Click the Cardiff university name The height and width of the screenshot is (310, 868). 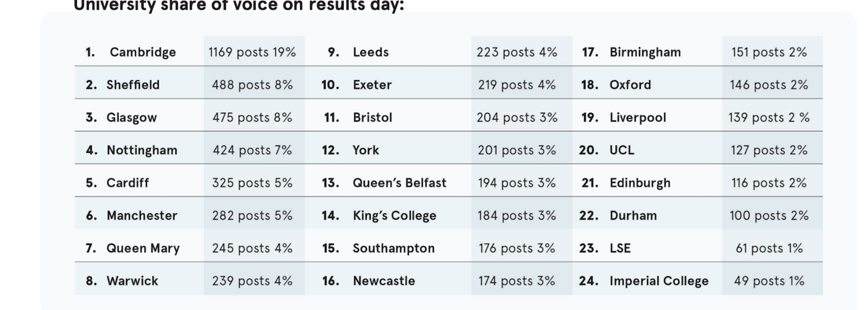tap(128, 183)
